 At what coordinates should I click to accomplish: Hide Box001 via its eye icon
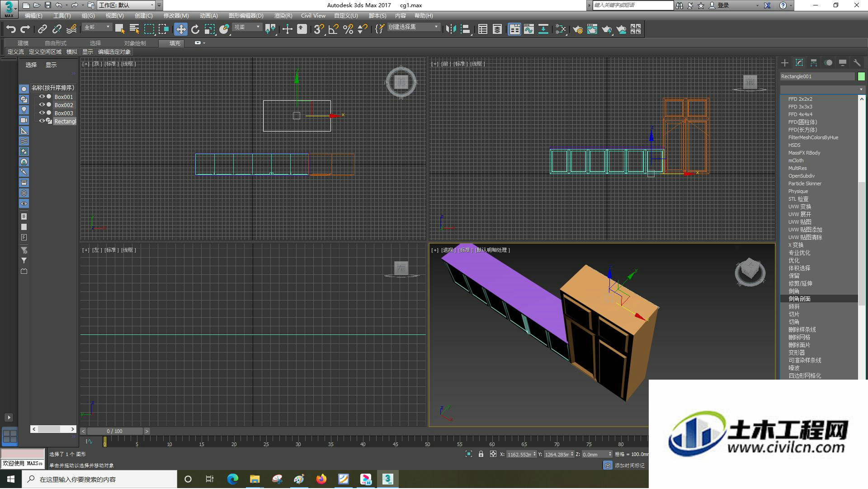coord(42,97)
